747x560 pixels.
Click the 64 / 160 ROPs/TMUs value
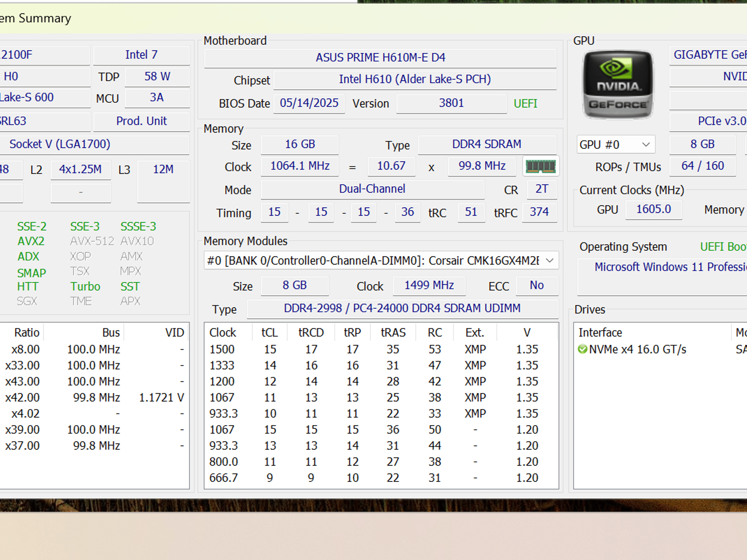coord(703,166)
